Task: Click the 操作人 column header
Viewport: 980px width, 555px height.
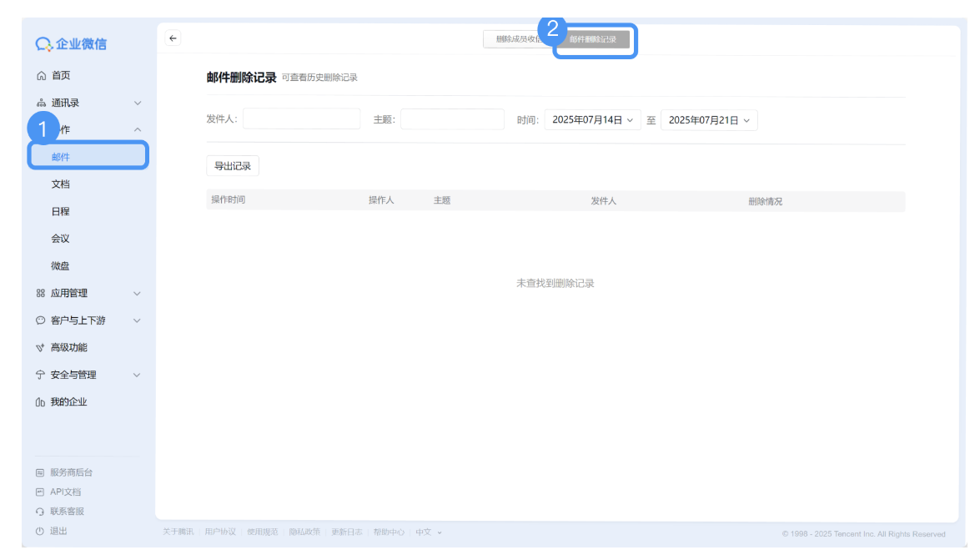Action: pos(381,200)
